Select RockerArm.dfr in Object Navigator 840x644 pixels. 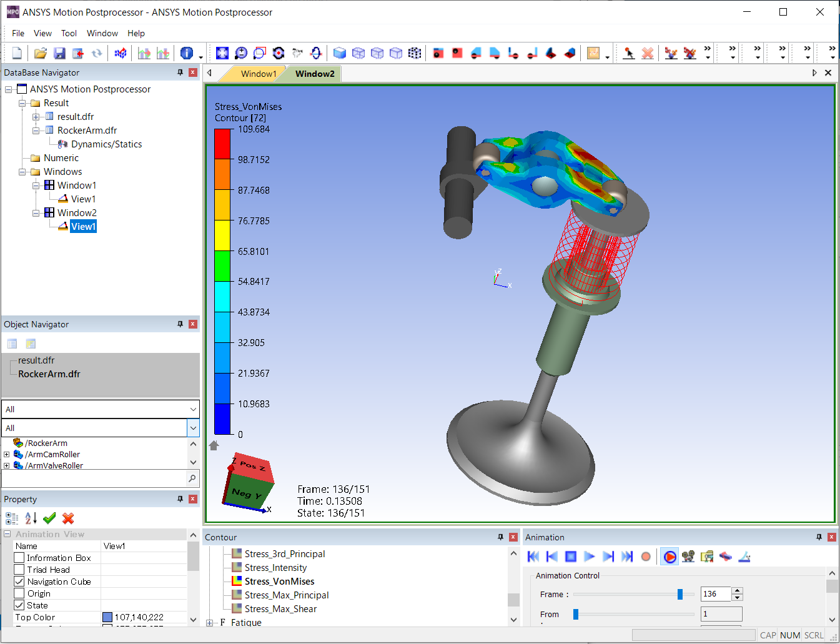49,374
